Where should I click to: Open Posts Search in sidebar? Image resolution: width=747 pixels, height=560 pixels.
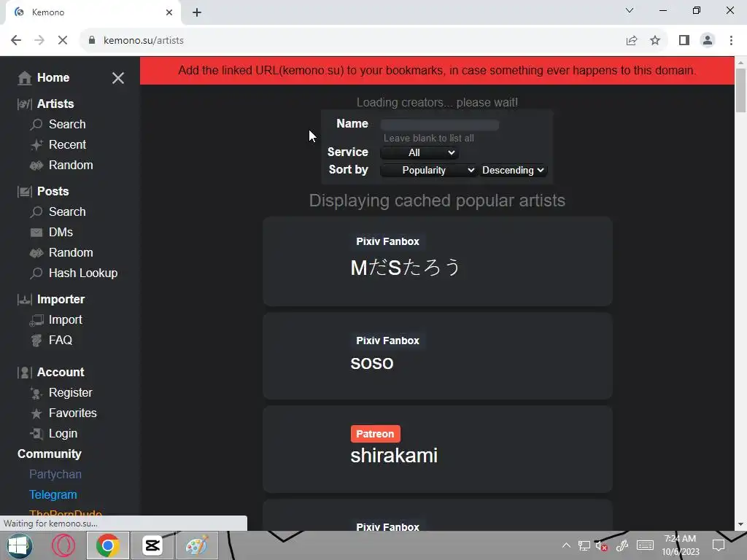[67, 212]
